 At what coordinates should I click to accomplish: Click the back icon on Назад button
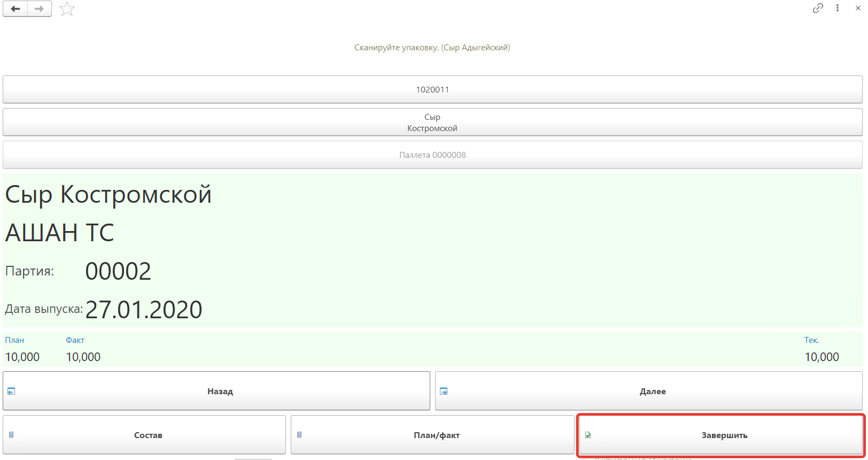11,391
